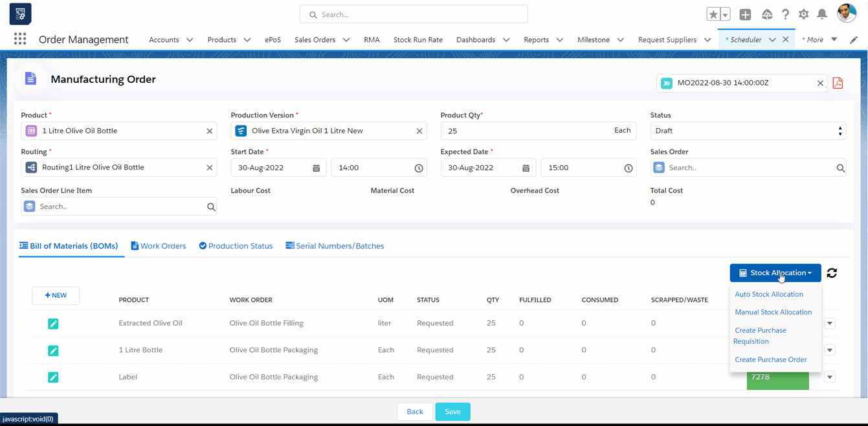Switch to the Work Orders tab
This screenshot has width=868, height=426.
click(159, 246)
